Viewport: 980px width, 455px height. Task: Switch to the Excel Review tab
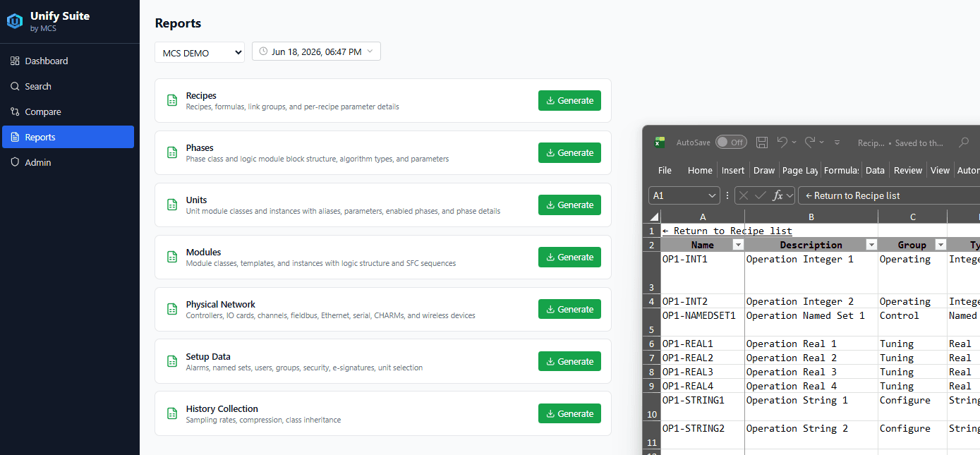click(x=908, y=170)
